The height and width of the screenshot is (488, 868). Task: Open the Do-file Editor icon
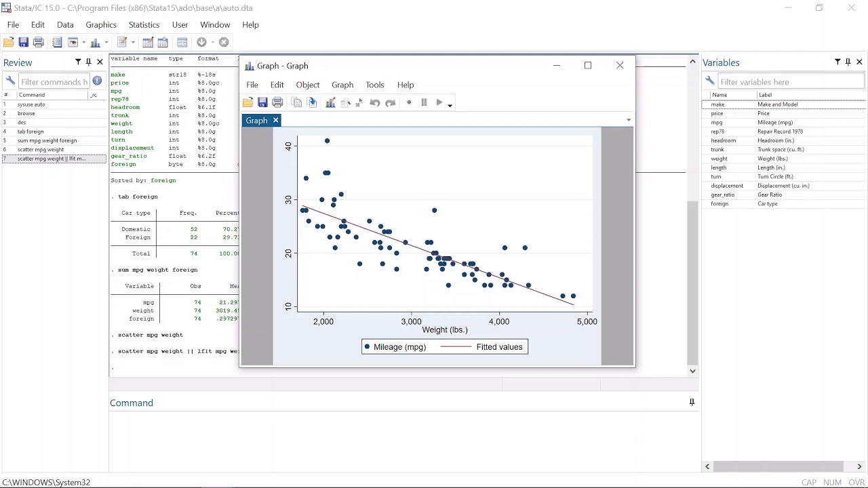122,42
